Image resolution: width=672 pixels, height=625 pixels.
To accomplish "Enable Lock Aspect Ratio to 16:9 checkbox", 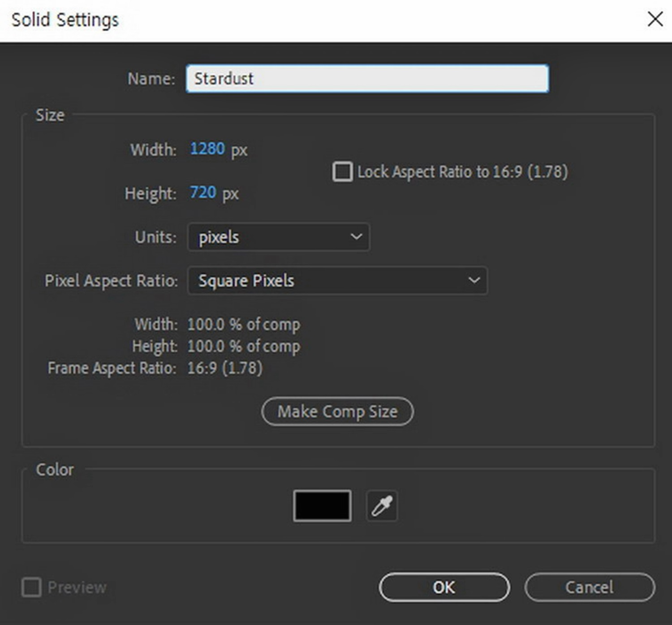I will (x=343, y=172).
